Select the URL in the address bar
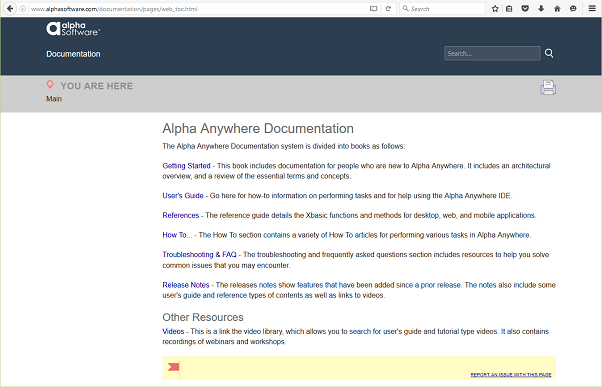602x387 pixels. pos(114,9)
